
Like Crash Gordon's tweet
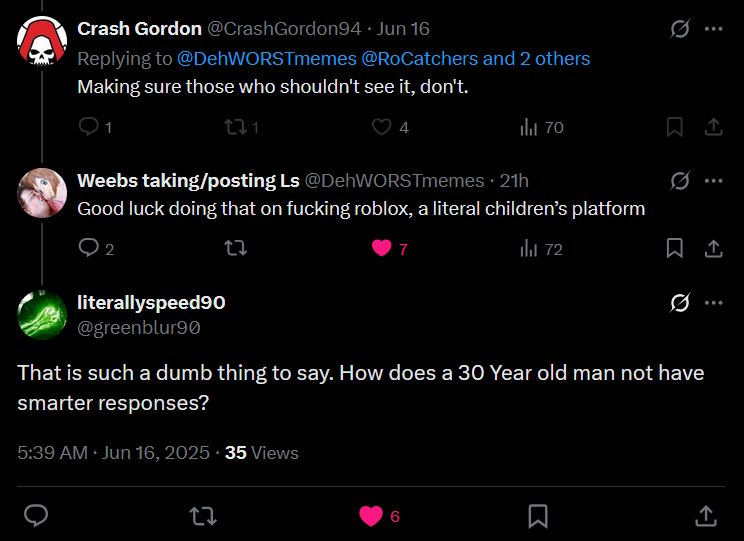[381, 127]
